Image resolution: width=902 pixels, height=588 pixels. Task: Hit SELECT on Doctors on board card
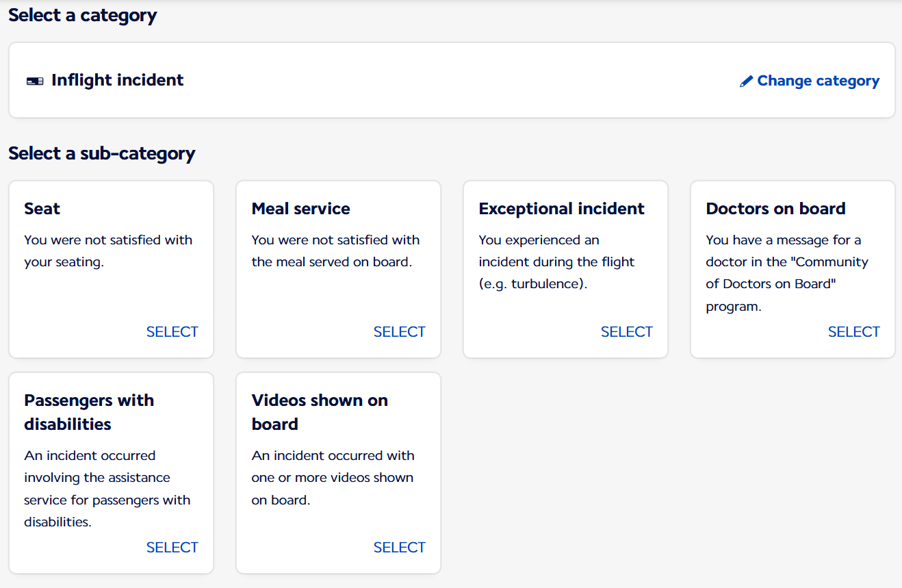(853, 332)
